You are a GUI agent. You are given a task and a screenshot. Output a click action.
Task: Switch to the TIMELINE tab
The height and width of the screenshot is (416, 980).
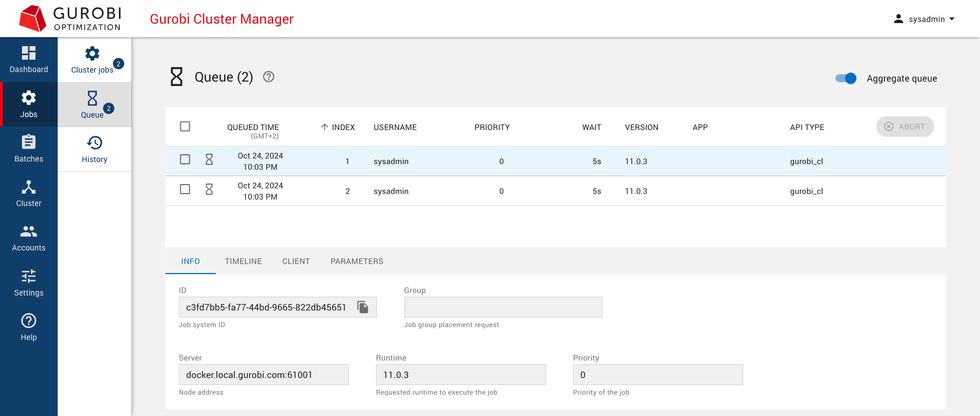click(243, 261)
